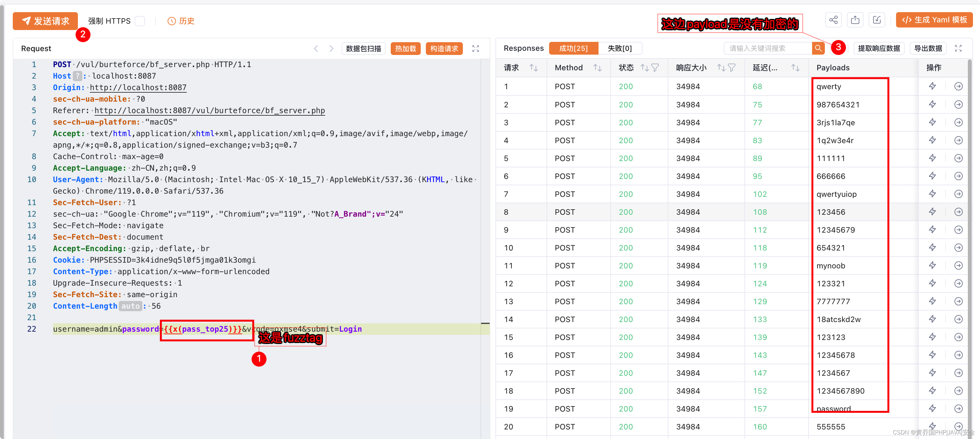Click 数据包扫描 button
Image resolution: width=980 pixels, height=439 pixels.
[363, 49]
